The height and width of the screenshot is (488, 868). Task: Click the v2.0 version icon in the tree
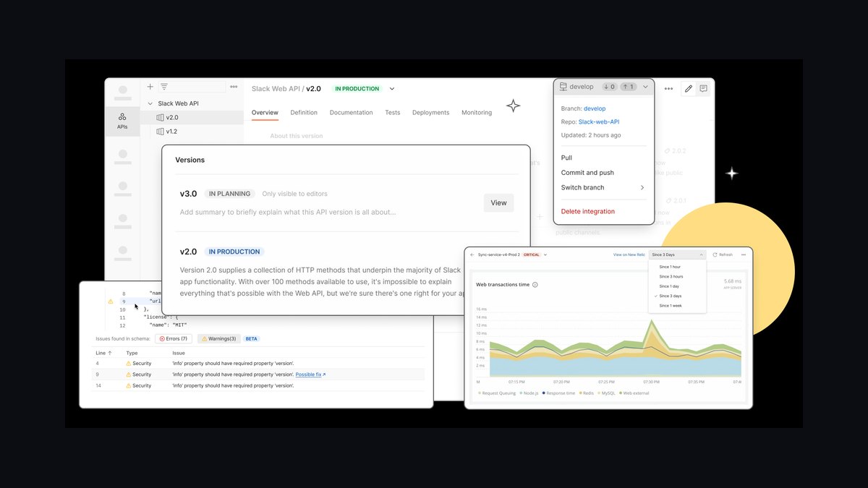point(161,117)
